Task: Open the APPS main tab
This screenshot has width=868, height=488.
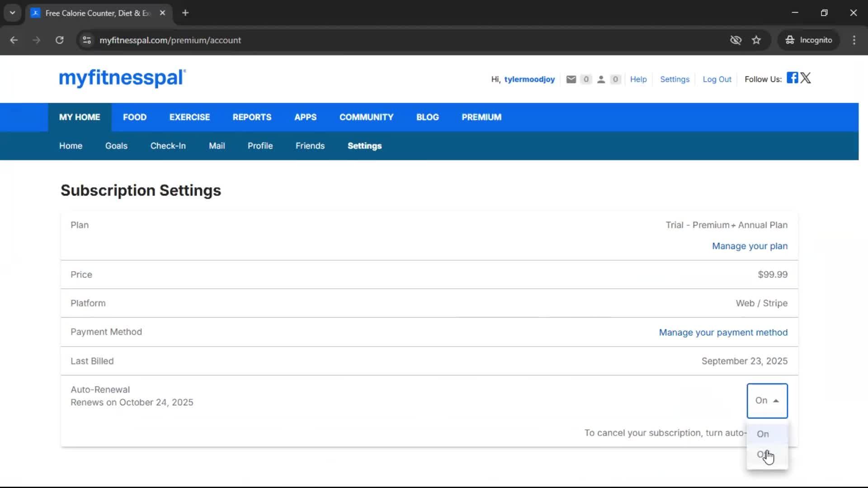Action: (305, 117)
